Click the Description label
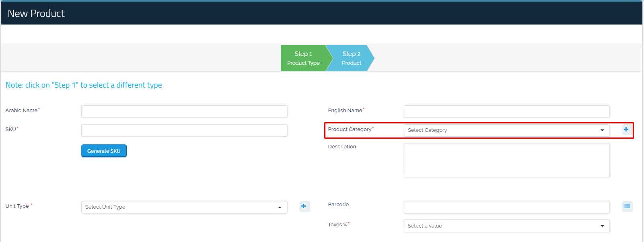The height and width of the screenshot is (242, 644). click(x=342, y=147)
